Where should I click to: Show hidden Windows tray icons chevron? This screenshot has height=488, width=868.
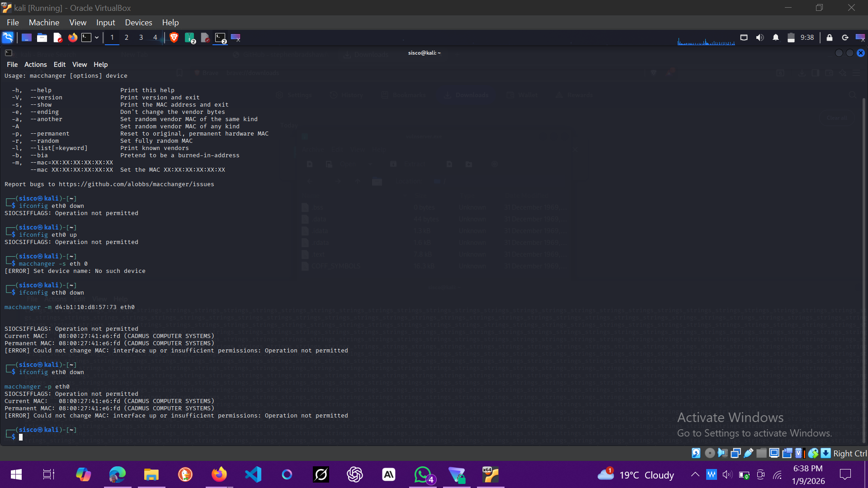click(695, 474)
